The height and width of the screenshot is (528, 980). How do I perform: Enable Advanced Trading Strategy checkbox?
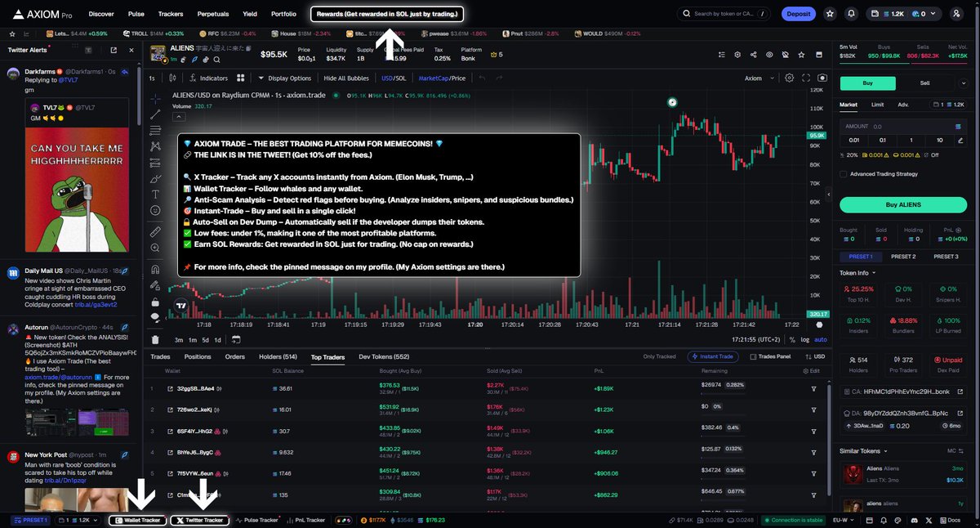844,173
